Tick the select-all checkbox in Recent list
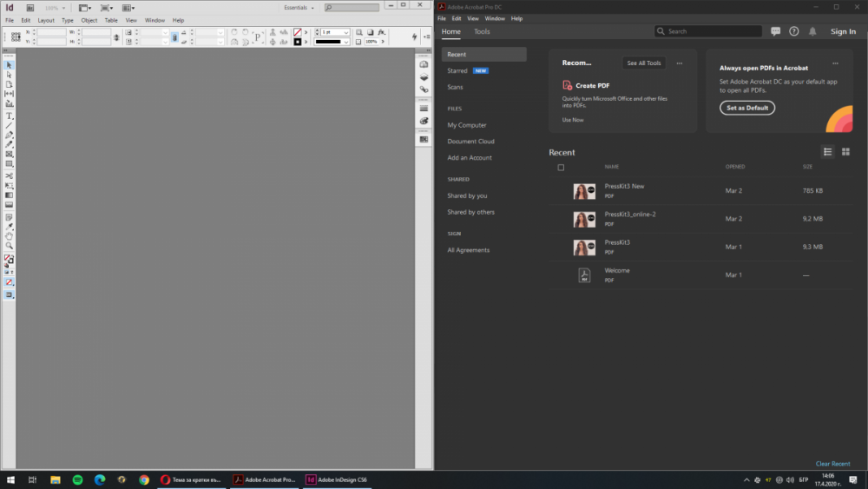 click(x=561, y=167)
